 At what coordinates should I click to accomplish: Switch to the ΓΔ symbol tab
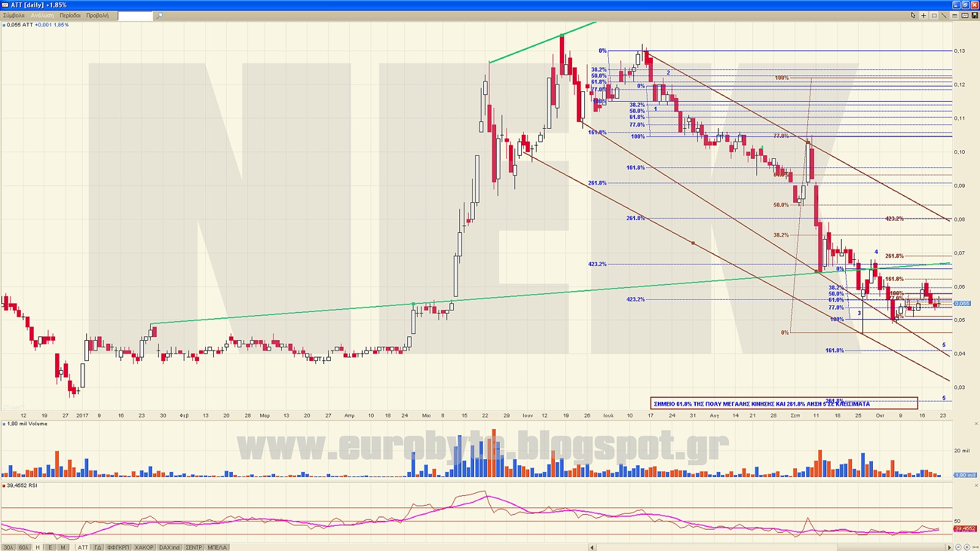[97, 547]
